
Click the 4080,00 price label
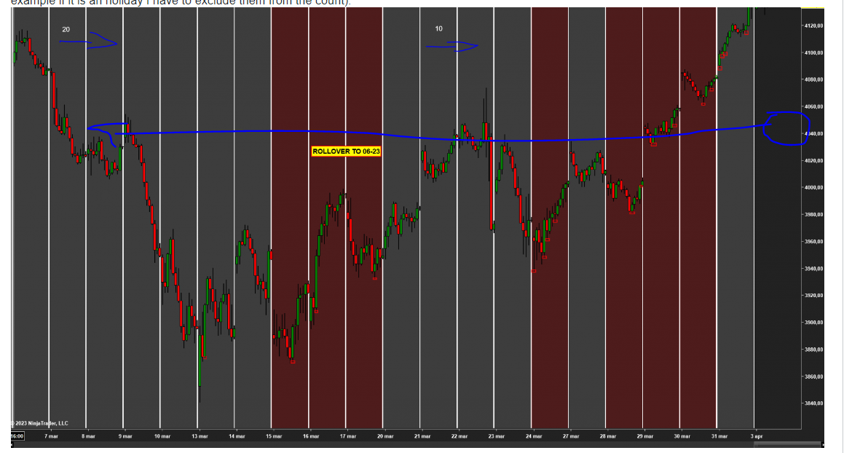(x=814, y=79)
